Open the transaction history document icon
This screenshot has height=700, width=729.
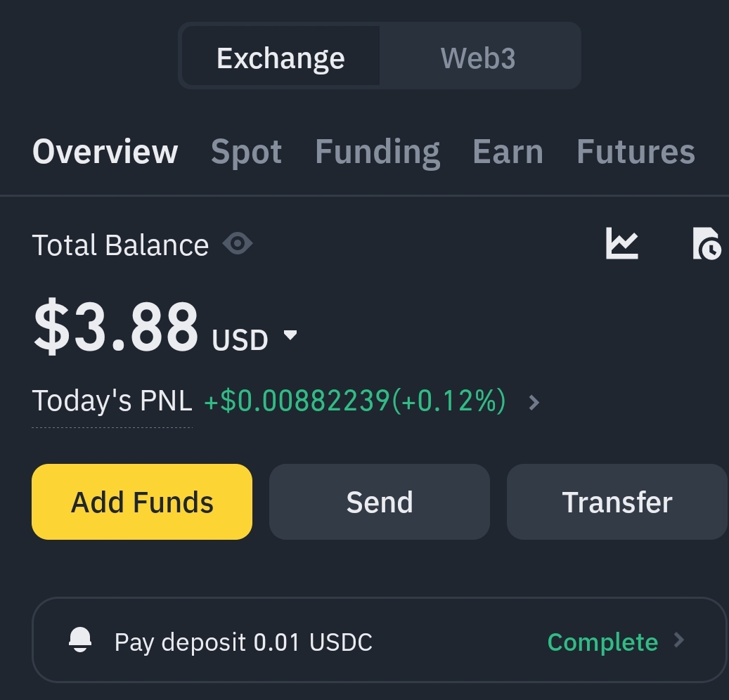(707, 243)
